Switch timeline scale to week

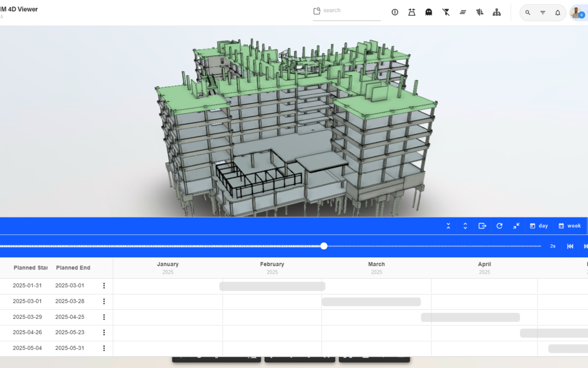tap(569, 226)
